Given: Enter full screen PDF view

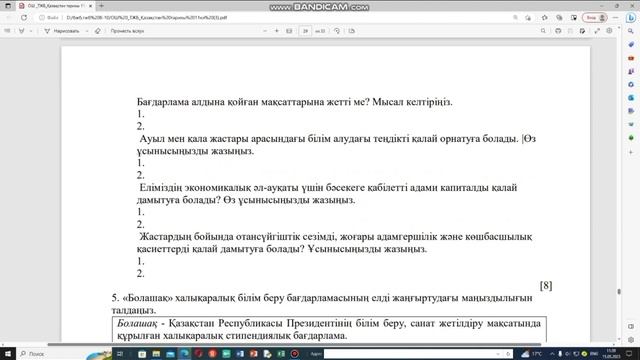Looking at the screenshot, I should pos(597,31).
